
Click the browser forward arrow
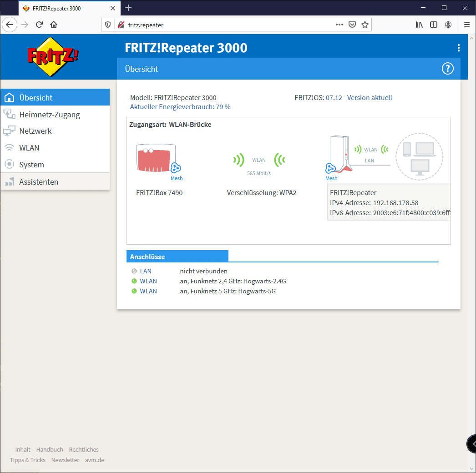tap(25, 25)
